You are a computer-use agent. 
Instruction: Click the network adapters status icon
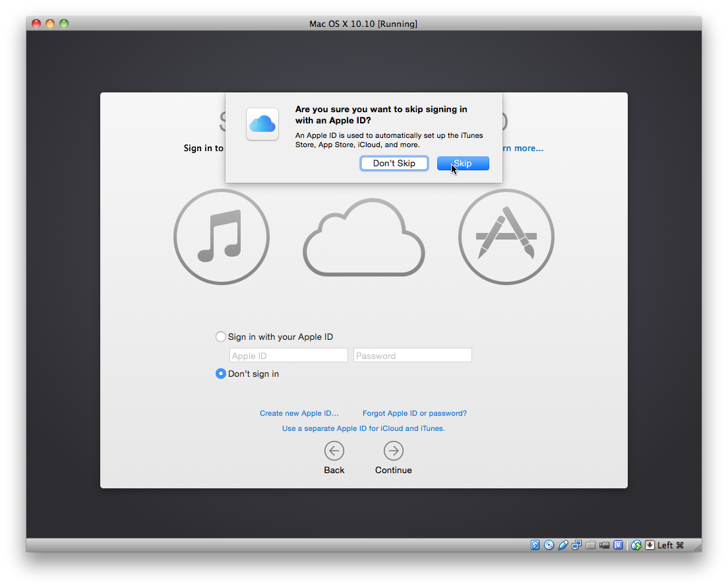pyautogui.click(x=576, y=545)
